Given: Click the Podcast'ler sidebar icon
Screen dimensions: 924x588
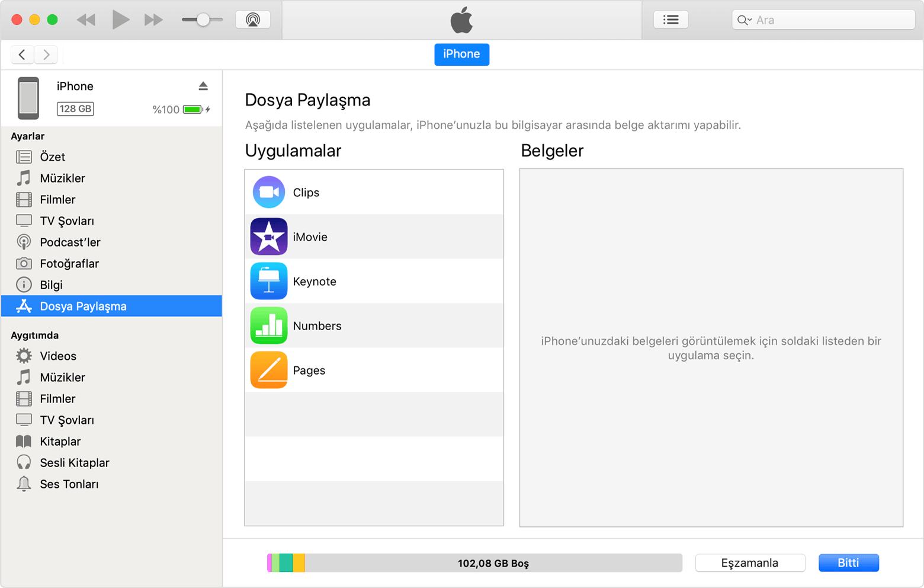Looking at the screenshot, I should click(24, 242).
